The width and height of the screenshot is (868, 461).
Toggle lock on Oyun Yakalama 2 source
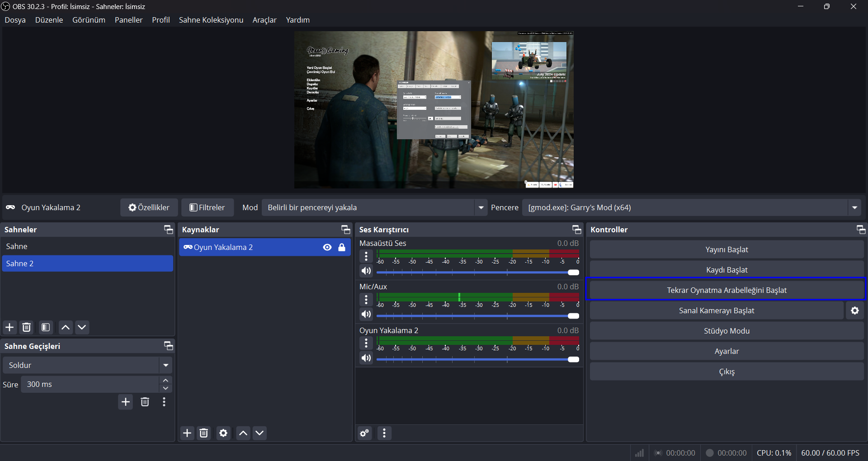342,247
